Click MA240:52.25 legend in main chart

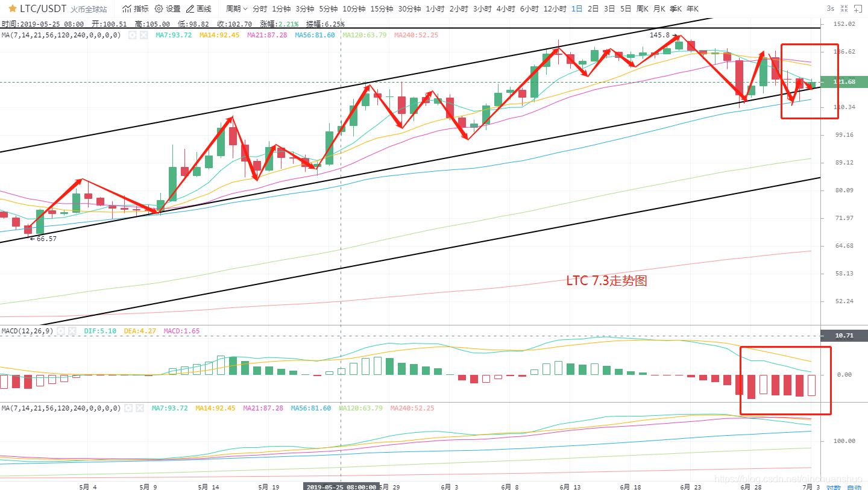[x=417, y=35]
